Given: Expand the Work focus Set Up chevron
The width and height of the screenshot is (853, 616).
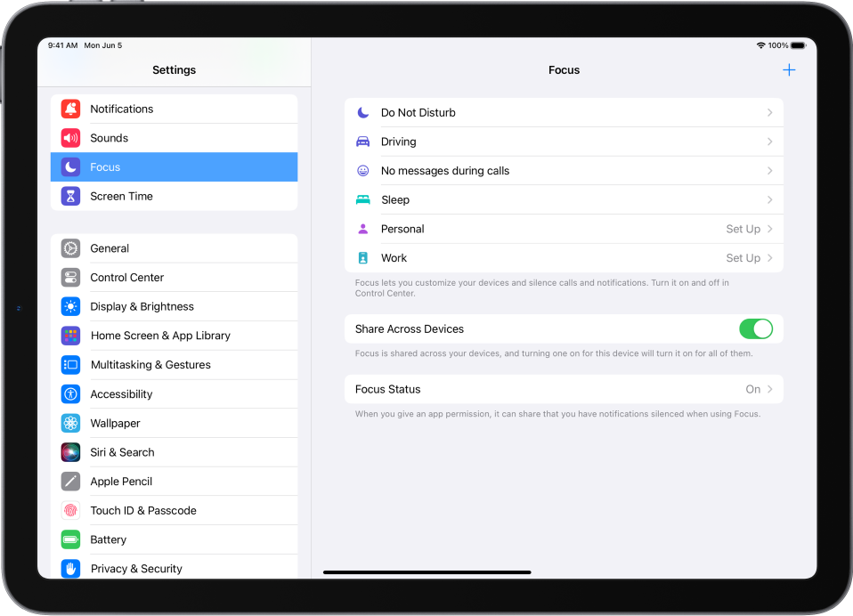Looking at the screenshot, I should [x=771, y=257].
